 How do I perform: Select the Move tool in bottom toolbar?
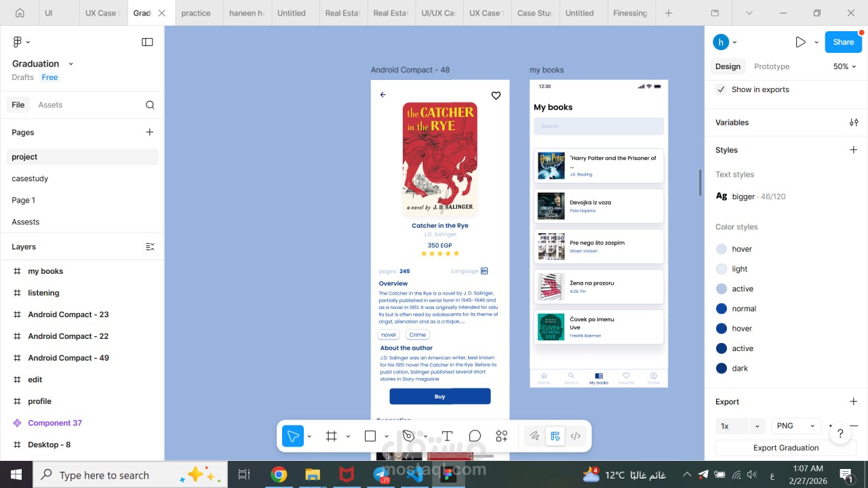pos(293,436)
